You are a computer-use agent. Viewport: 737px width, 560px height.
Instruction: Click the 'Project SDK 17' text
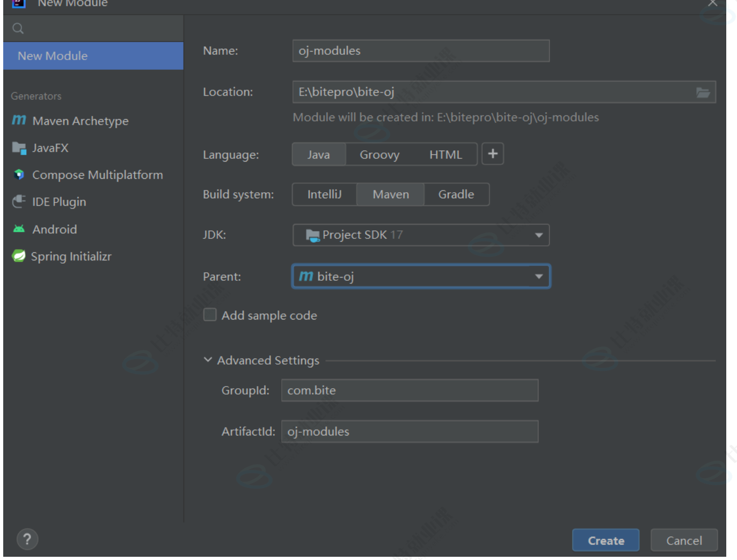[362, 235]
